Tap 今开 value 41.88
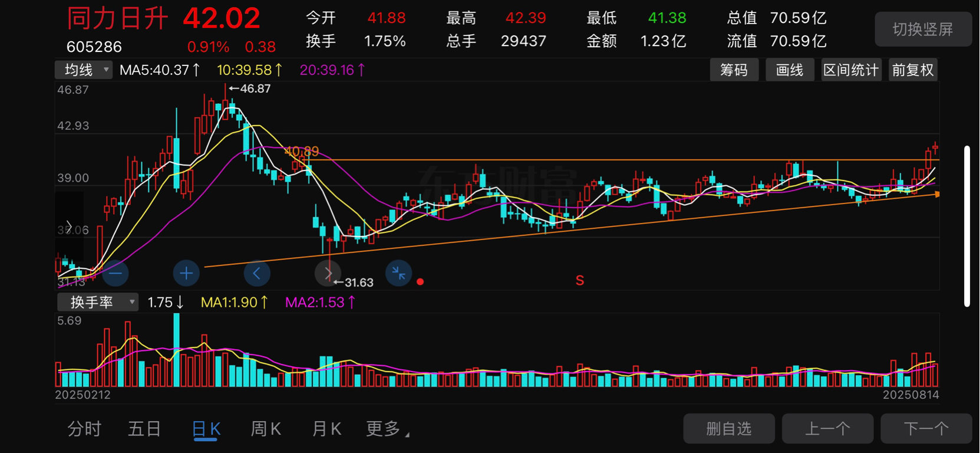Viewport: 980px width, 453px height. (387, 18)
